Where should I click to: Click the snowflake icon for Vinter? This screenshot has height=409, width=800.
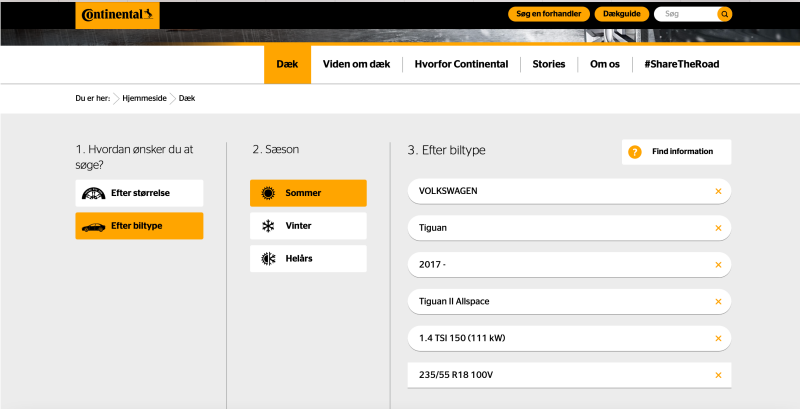click(x=268, y=226)
